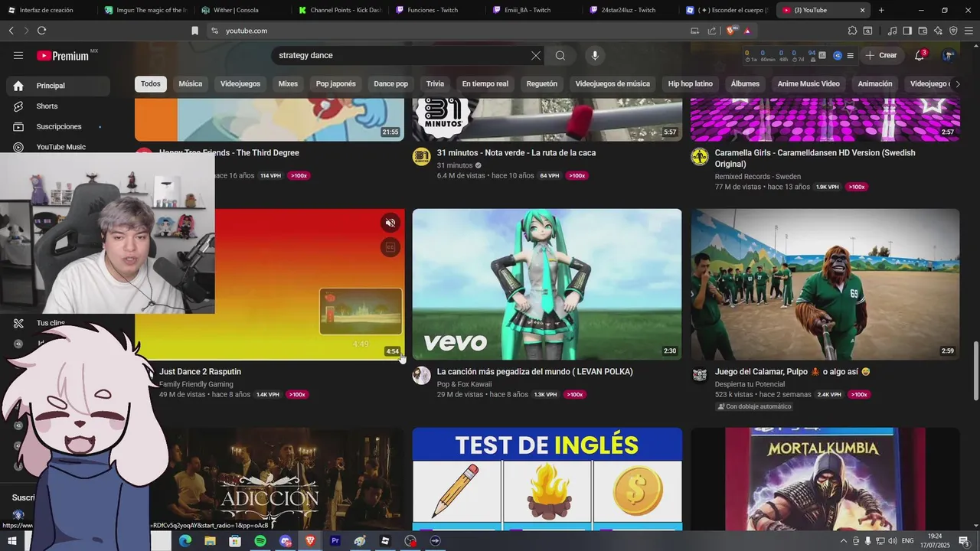Switch to the Emiii_BA - Twitch tab

coord(534,10)
